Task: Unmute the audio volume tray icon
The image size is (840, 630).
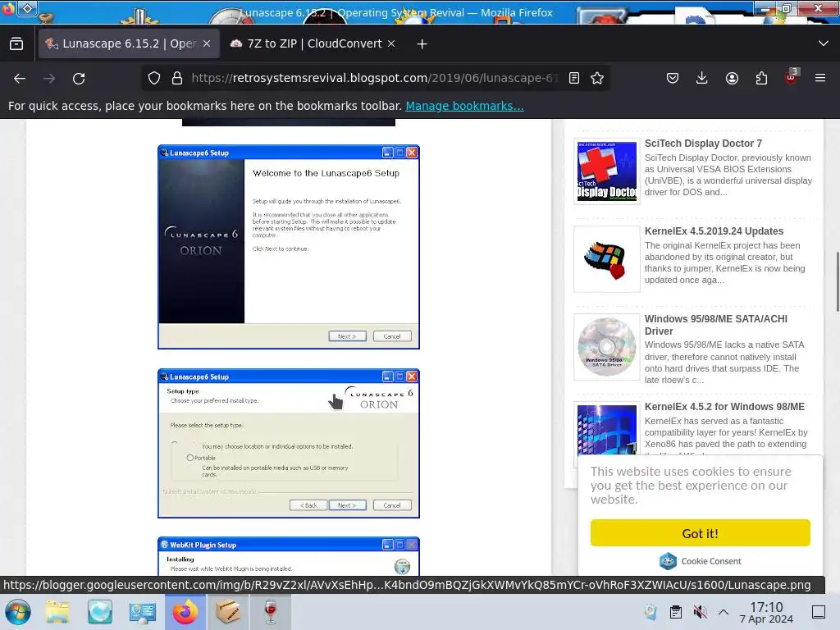Action: click(700, 612)
